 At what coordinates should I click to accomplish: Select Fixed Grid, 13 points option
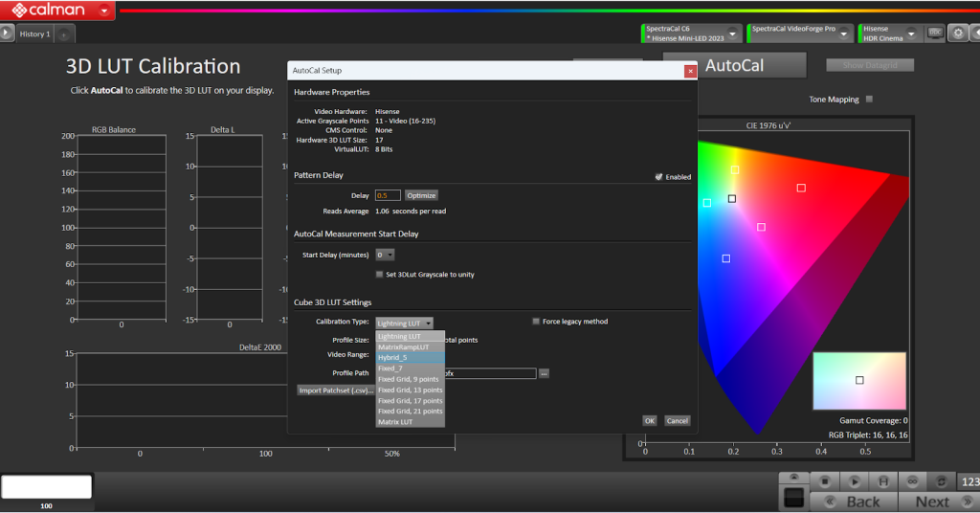(x=410, y=390)
